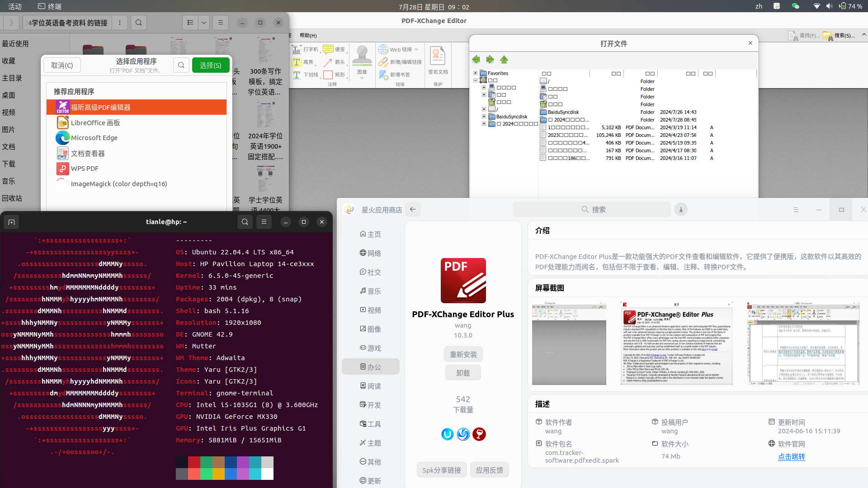
Task: Open 最近使用 in file manager sidebar
Action: (15, 44)
